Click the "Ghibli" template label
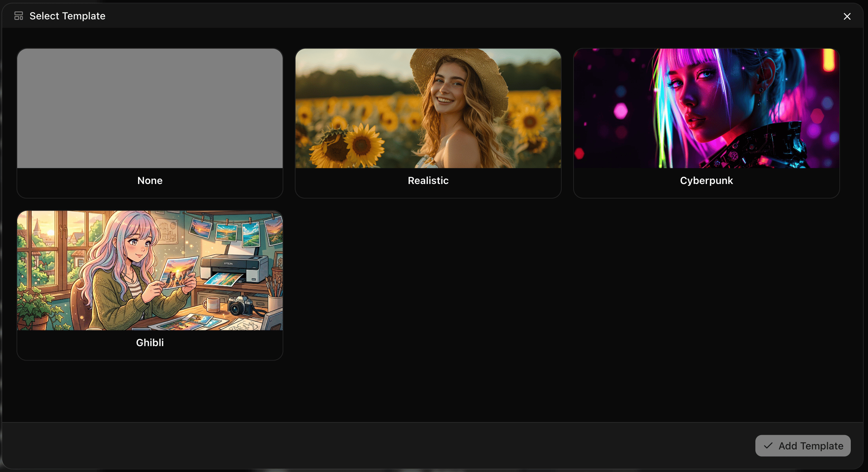 click(150, 343)
